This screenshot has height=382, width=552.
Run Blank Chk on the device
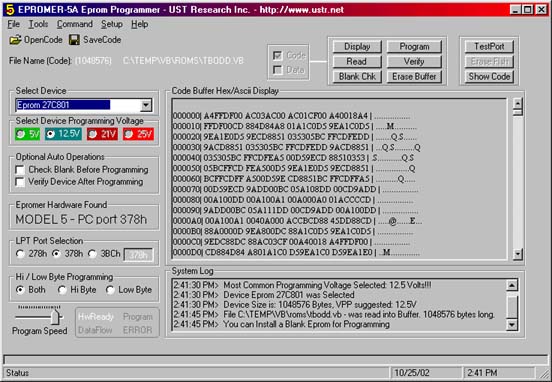357,76
